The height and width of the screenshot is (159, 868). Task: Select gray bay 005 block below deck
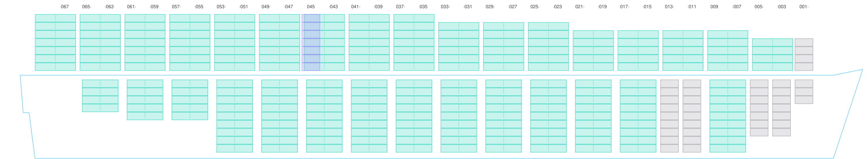click(759, 108)
